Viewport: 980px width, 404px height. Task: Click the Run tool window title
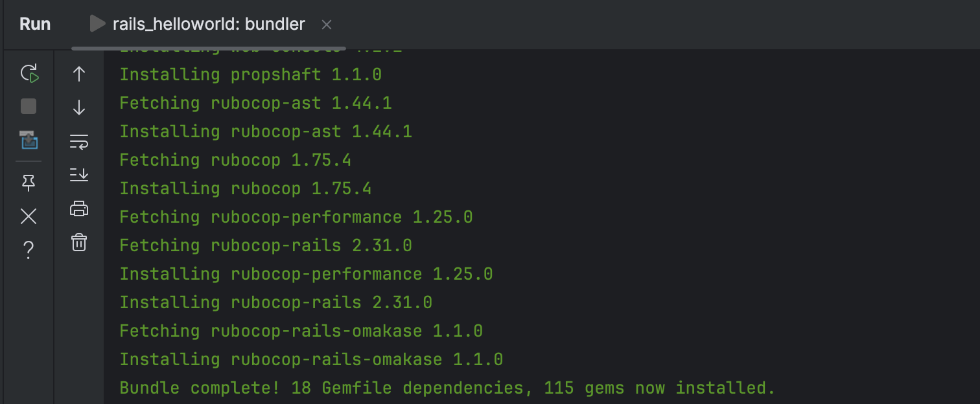click(x=34, y=24)
